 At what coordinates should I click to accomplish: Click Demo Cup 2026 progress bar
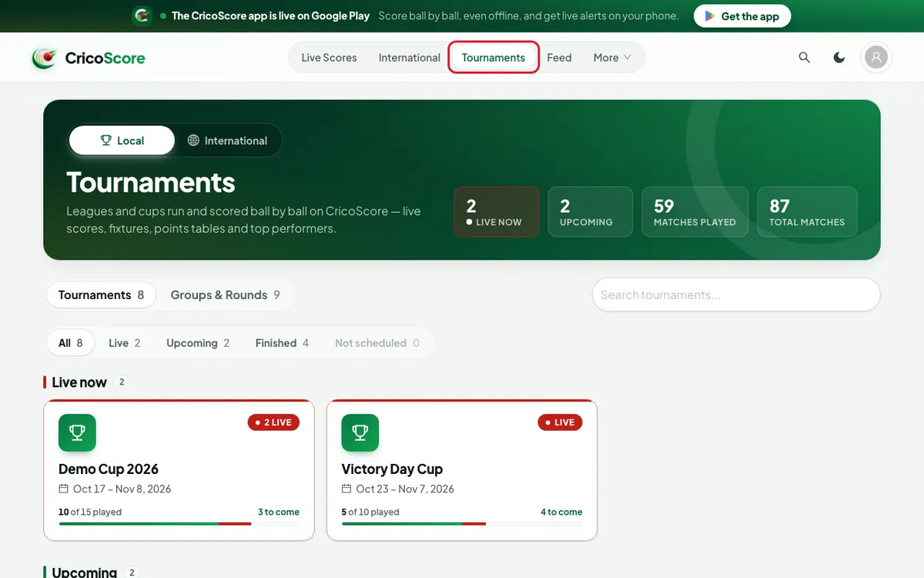[x=179, y=524]
